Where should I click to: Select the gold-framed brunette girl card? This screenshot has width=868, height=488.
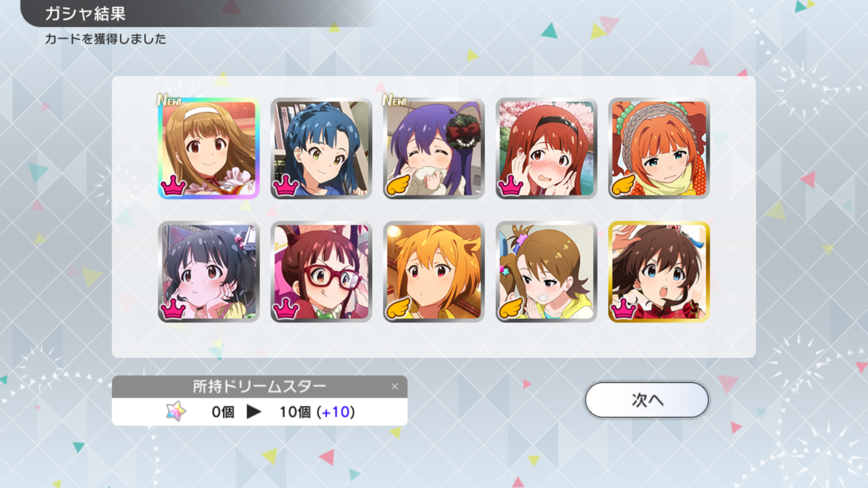[659, 272]
